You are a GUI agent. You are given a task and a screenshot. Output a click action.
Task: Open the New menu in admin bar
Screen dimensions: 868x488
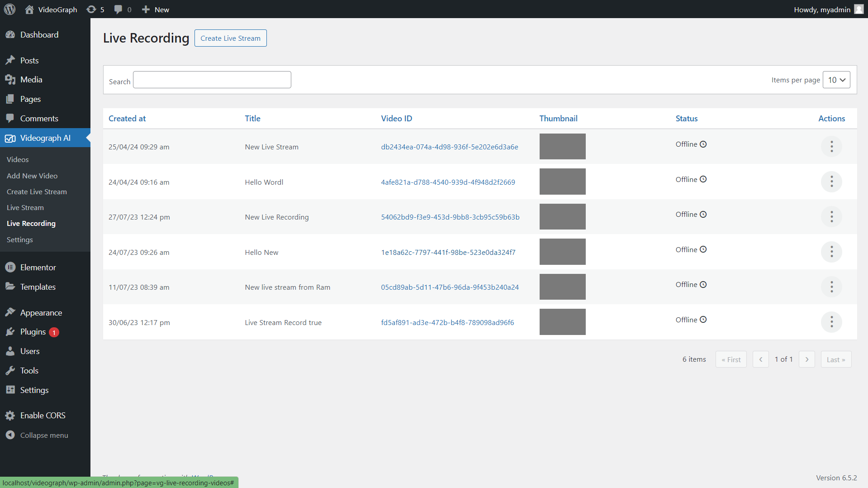click(155, 9)
